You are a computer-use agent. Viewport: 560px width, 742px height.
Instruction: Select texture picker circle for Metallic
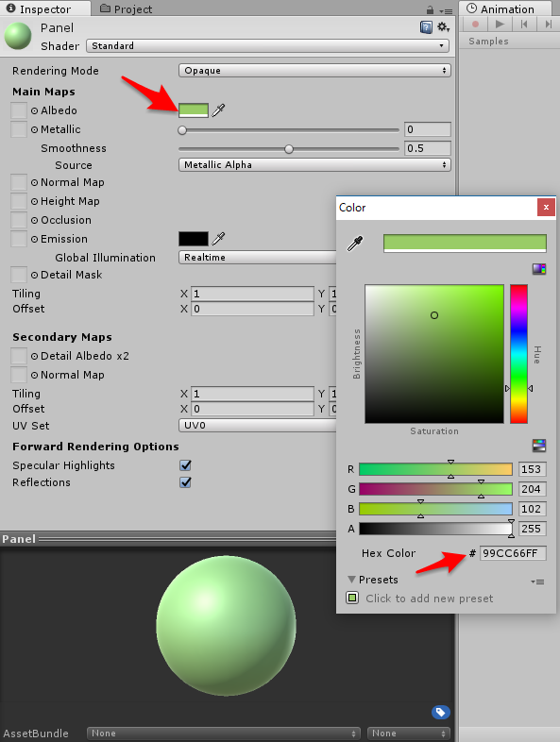35,129
